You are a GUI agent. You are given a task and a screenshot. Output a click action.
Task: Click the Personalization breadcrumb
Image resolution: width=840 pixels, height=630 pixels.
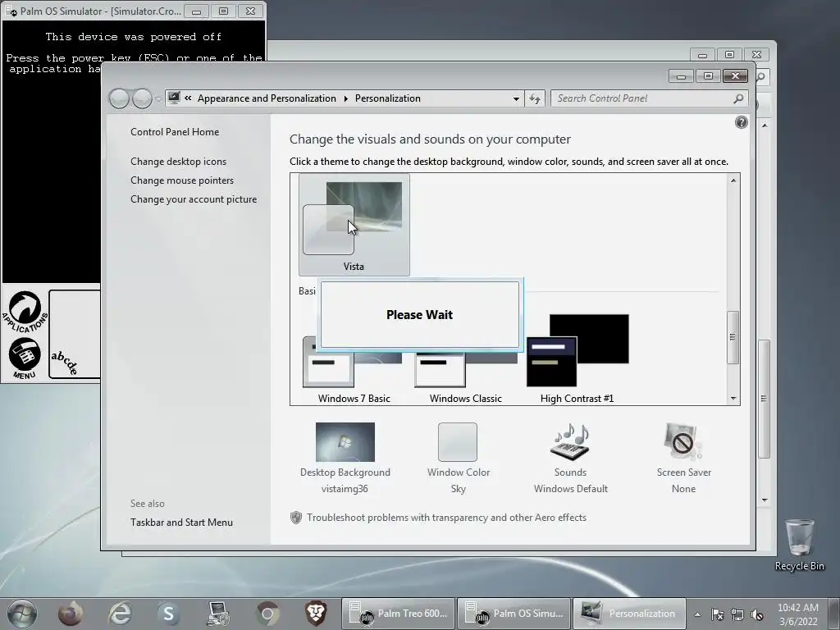[388, 98]
